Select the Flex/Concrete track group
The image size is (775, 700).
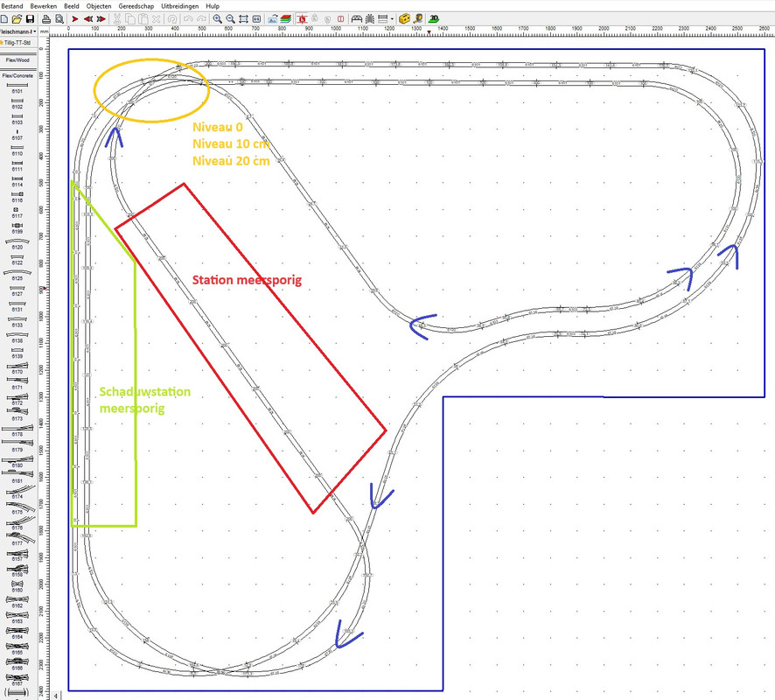[x=17, y=75]
